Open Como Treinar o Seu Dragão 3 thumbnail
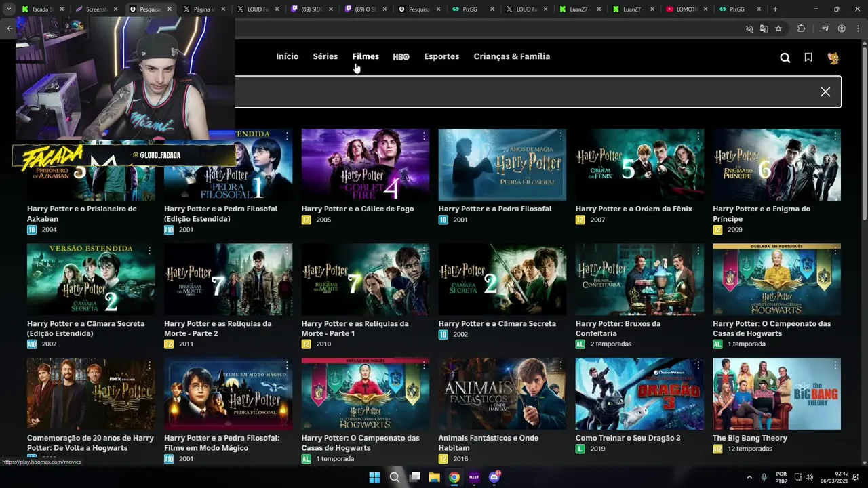Image resolution: width=868 pixels, height=488 pixels. click(x=639, y=394)
